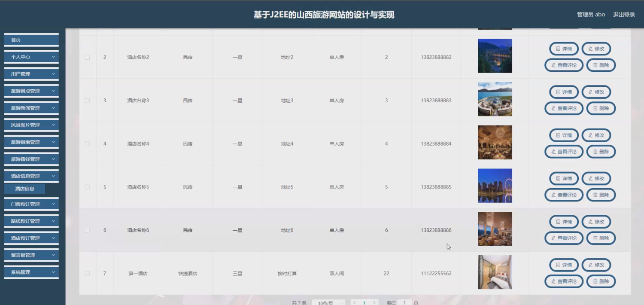Open 详情 for hotel 酒店名称5
This screenshot has height=305, width=644.
coord(564,178)
